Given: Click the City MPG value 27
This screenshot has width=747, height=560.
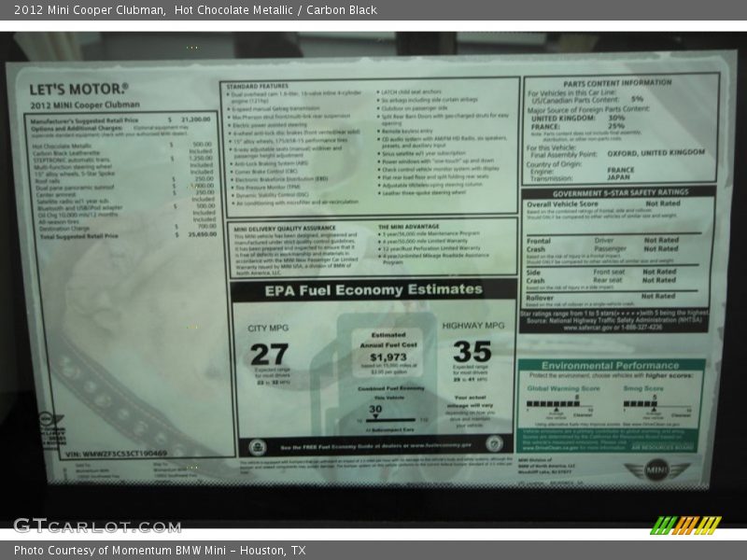Looking at the screenshot, I should [269, 354].
